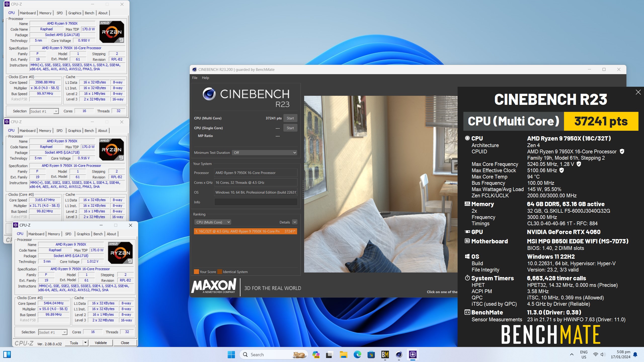Click the Tools button in CPU-Z
Screen dimensions: 644x362
point(74,343)
